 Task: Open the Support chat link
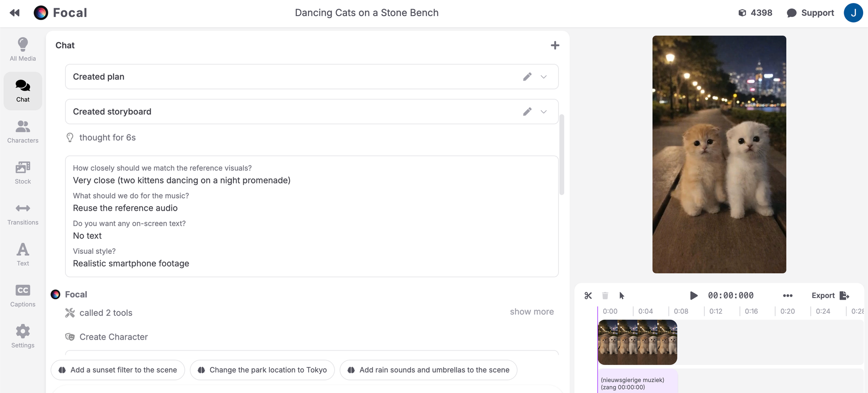tap(810, 13)
